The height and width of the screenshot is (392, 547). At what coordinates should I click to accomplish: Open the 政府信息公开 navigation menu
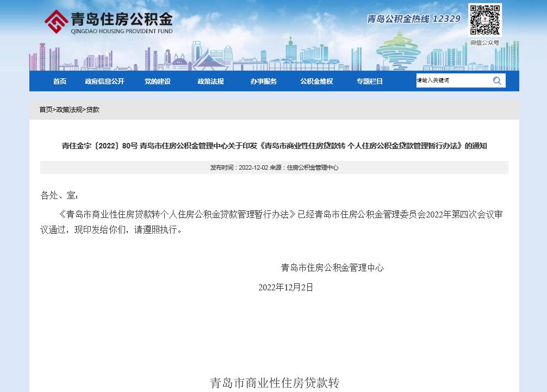click(104, 81)
